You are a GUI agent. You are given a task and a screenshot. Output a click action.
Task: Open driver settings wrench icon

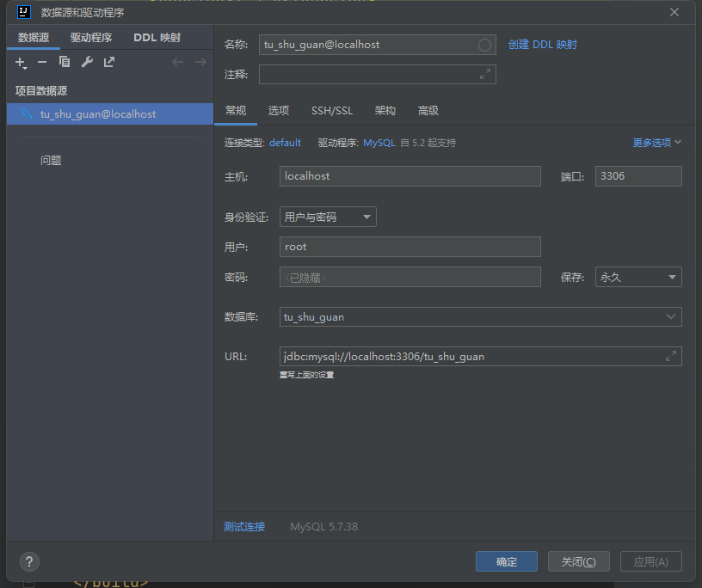tap(87, 62)
